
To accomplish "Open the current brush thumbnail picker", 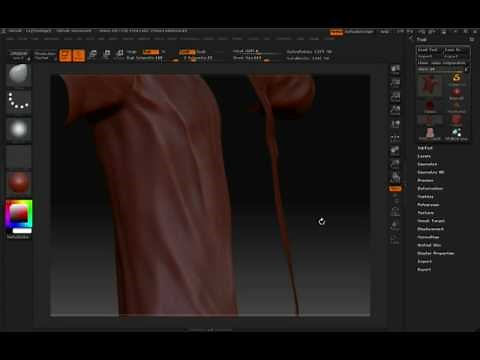I will coord(19,75).
